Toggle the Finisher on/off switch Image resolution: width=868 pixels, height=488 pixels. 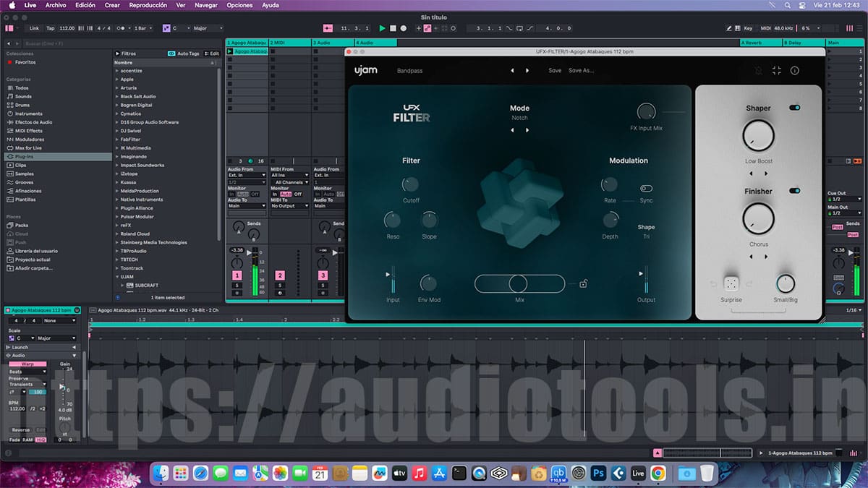[795, 191]
